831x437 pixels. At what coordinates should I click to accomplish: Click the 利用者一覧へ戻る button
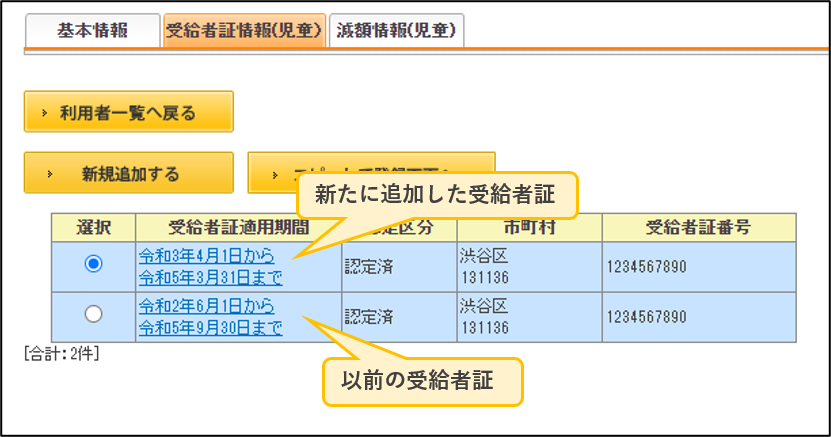[x=129, y=112]
